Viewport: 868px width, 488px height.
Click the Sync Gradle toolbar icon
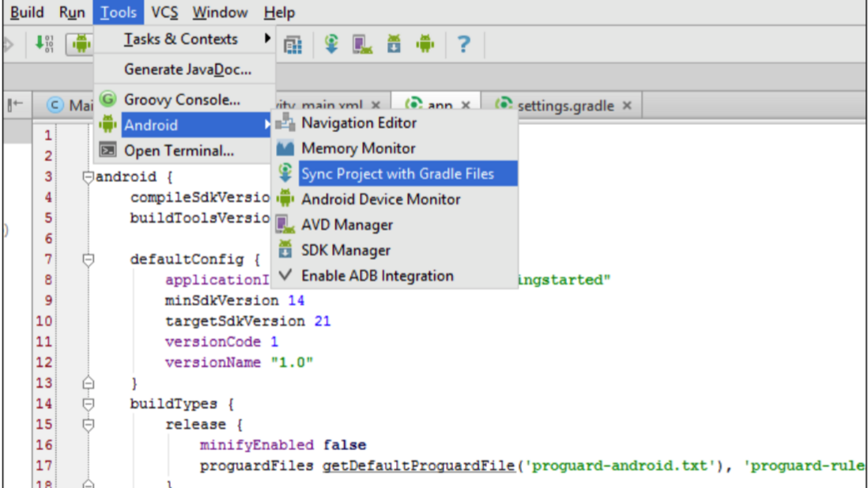tap(331, 44)
